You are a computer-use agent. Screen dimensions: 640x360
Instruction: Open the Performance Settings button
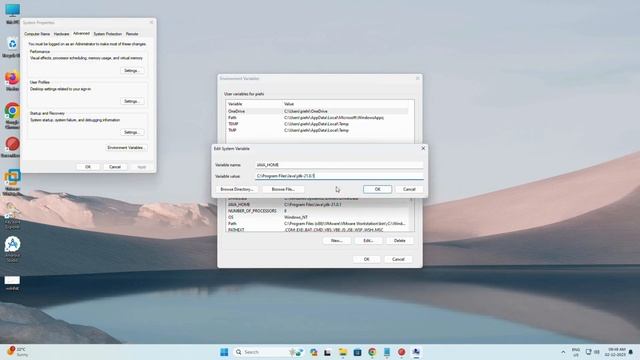pos(132,71)
